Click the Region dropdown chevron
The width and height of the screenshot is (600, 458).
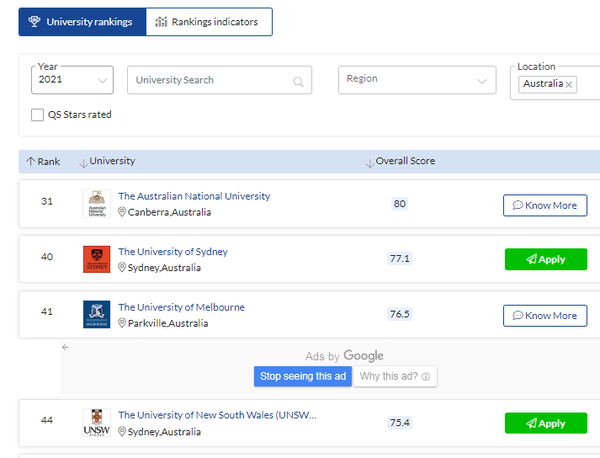(x=482, y=81)
